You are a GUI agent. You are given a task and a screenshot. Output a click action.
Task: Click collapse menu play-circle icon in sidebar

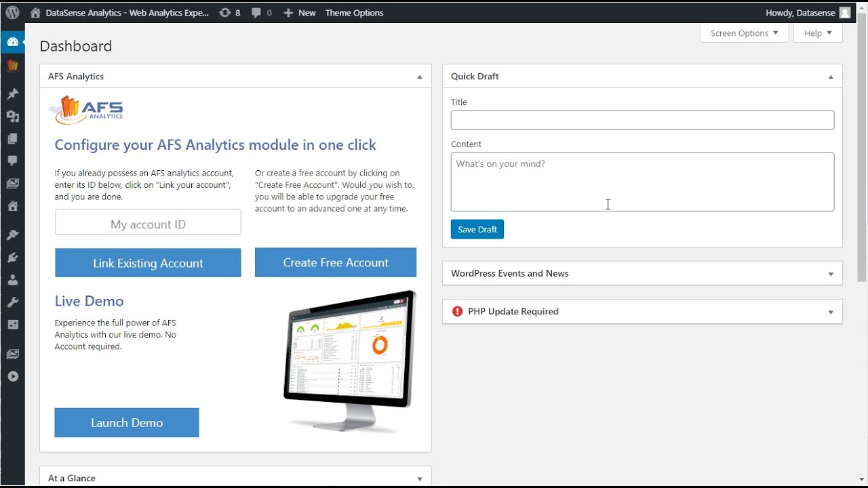12,376
